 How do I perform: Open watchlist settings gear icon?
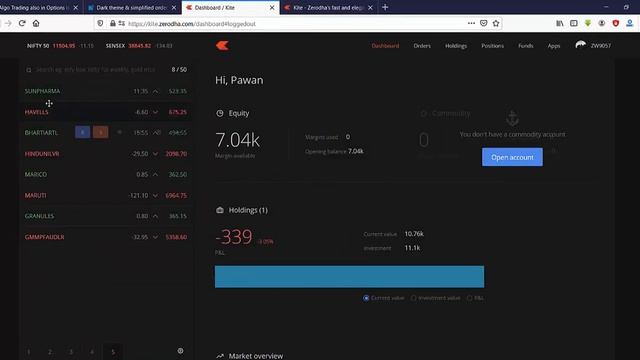click(180, 351)
